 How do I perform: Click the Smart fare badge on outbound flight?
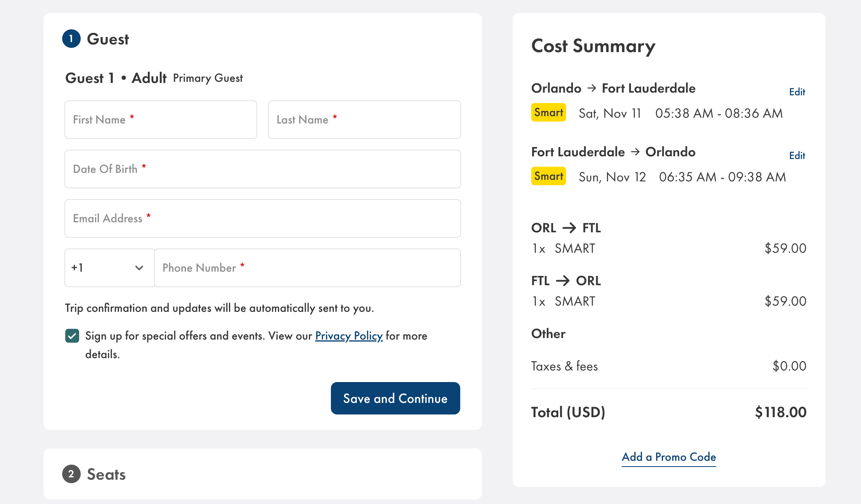(548, 112)
